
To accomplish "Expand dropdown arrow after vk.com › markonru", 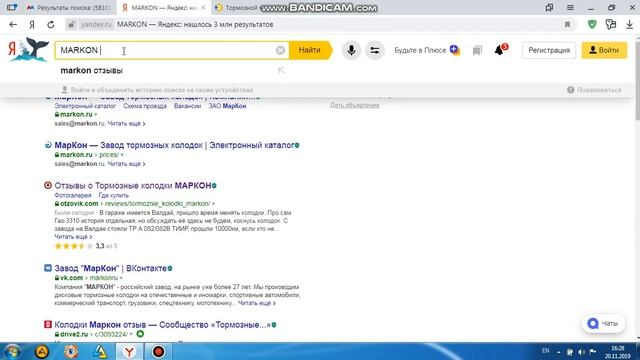I will click(121, 278).
